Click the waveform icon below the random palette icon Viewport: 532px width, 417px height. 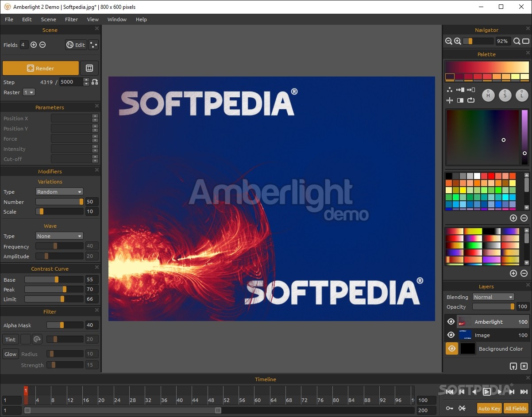[450, 100]
